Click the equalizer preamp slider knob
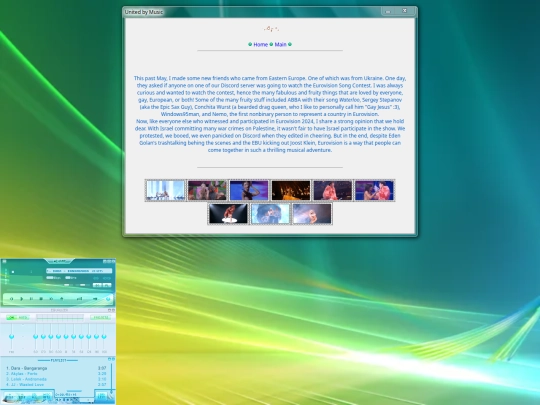The height and width of the screenshot is (405, 540). coord(11,336)
